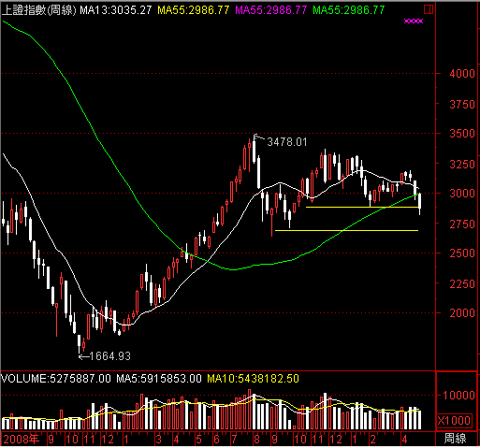
Task: Click the 3478.01 peak price annotation
Action: [287, 142]
